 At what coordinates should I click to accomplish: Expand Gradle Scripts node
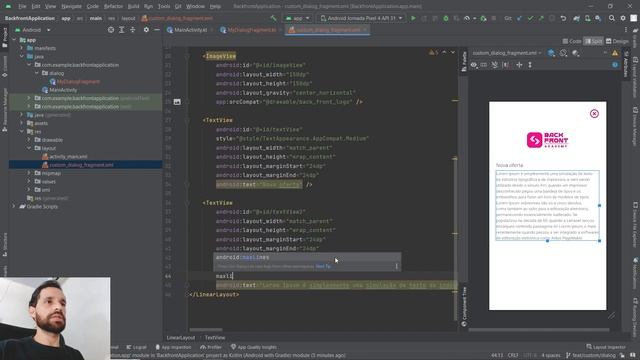tap(14, 207)
